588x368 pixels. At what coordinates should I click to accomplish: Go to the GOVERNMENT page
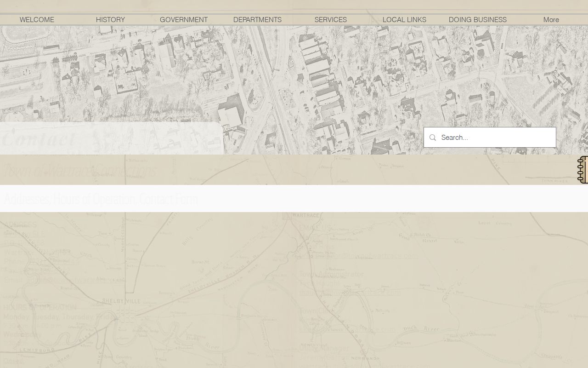coord(184,20)
